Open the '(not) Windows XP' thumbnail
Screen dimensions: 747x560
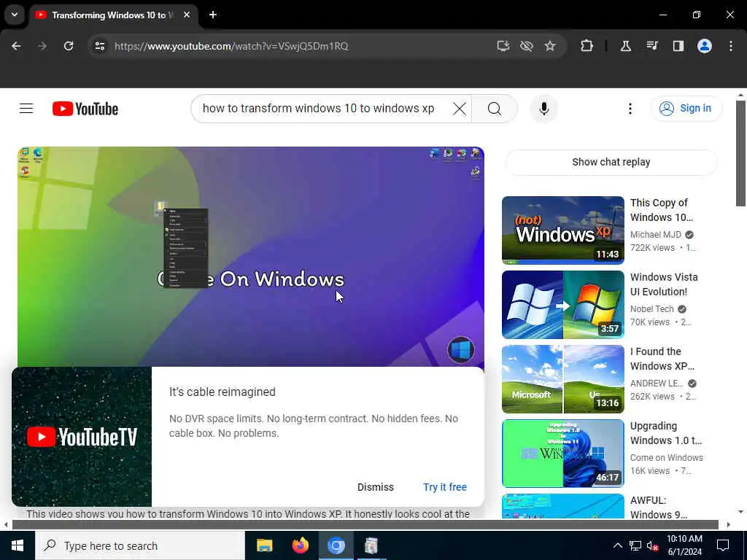[562, 230]
